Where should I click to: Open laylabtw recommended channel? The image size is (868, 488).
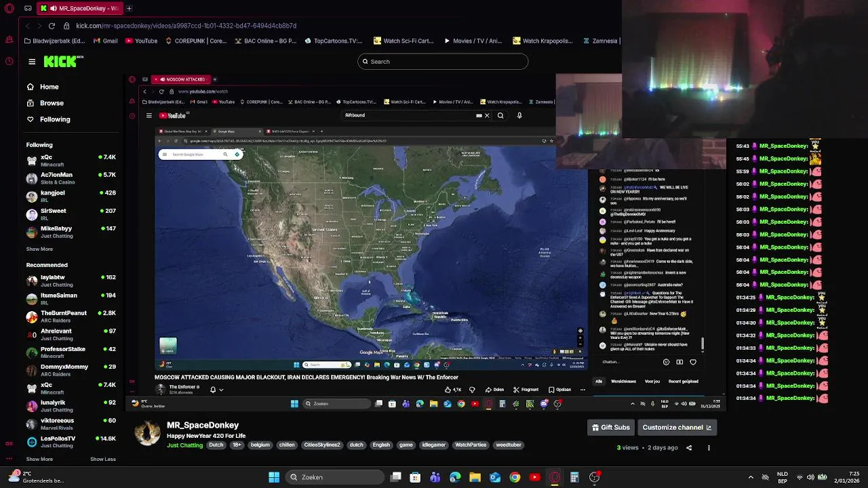coord(71,281)
